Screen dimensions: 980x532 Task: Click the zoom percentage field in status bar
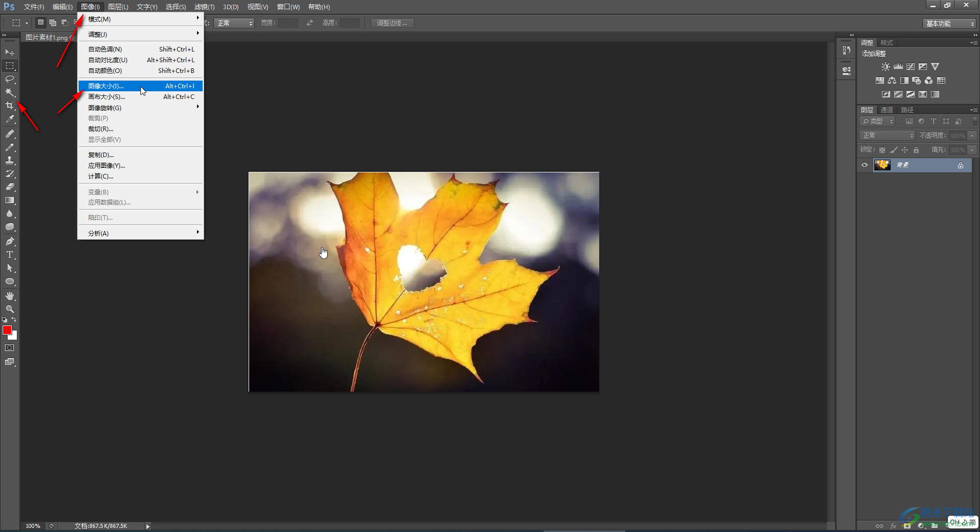33,526
